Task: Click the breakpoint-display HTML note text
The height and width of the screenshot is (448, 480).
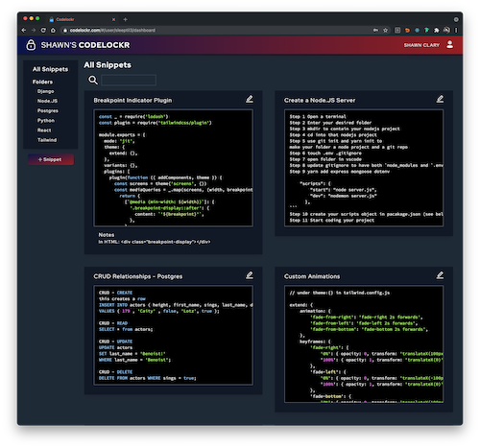Action: tap(155, 242)
